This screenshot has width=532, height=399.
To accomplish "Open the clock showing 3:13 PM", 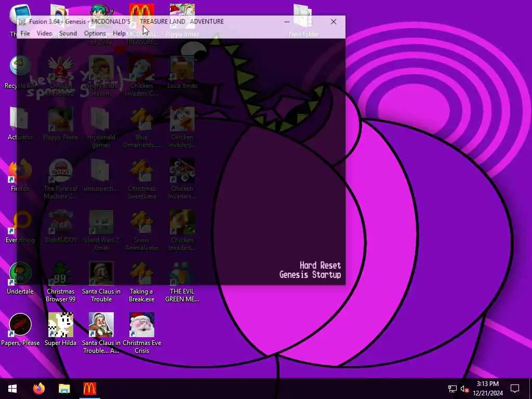I will pos(487,389).
